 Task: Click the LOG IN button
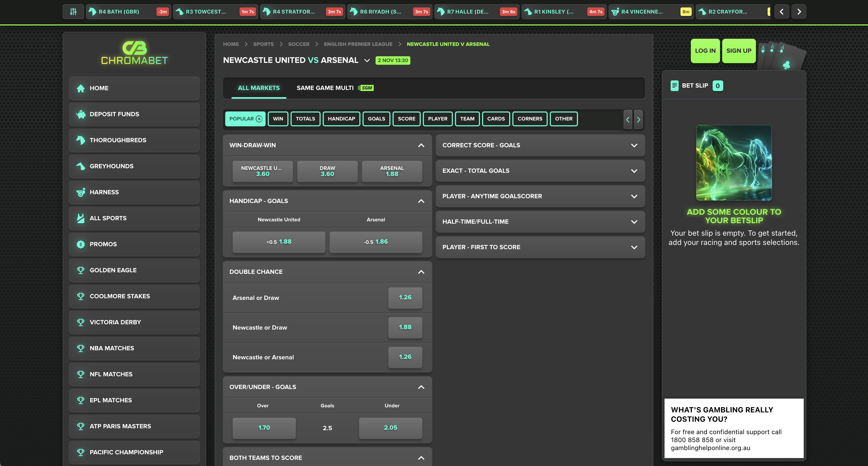pyautogui.click(x=705, y=51)
